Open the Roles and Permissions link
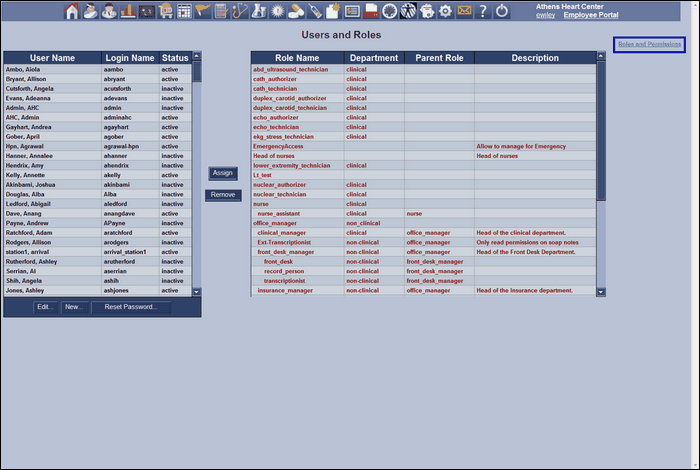Image resolution: width=700 pixels, height=470 pixels. 650,44
